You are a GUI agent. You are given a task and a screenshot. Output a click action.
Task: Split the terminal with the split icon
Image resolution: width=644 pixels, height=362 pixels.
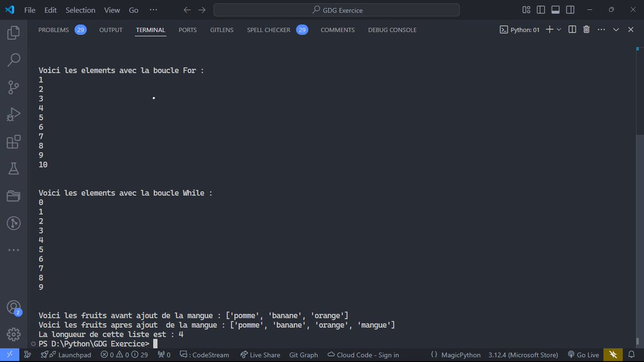coord(572,29)
